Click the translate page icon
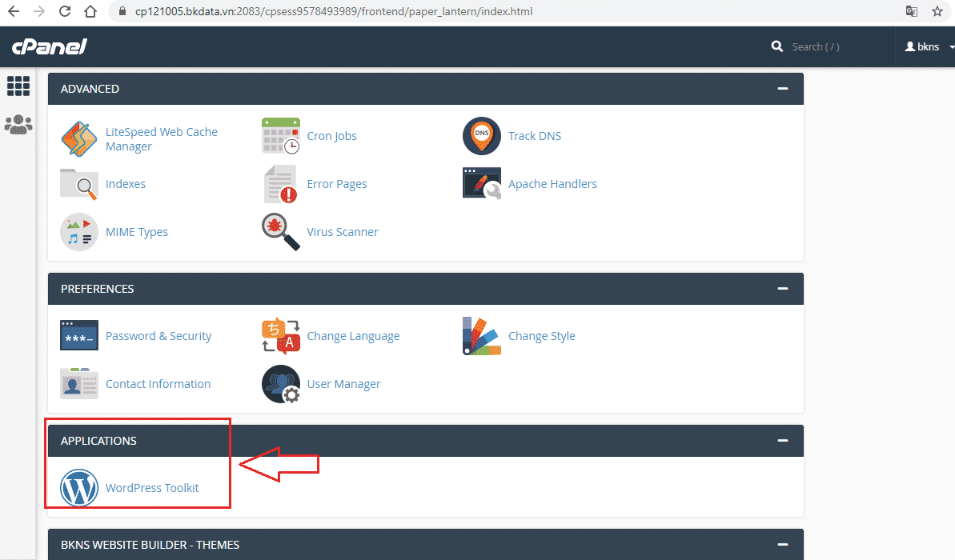Viewport: 955px width, 560px height. pos(912,11)
